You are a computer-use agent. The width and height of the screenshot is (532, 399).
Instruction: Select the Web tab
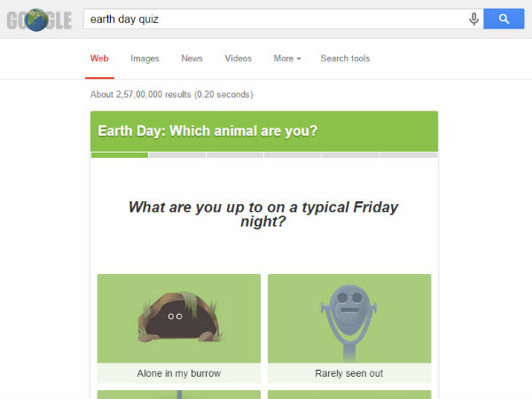(x=99, y=59)
